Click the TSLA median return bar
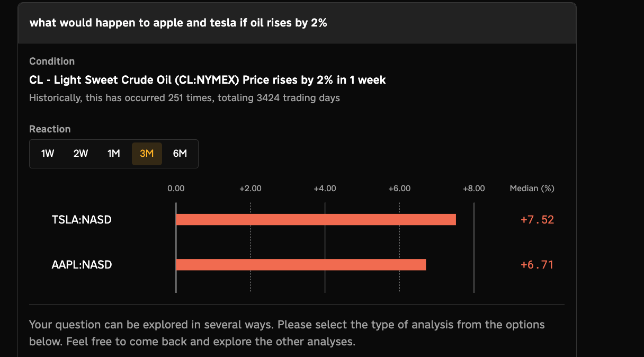 316,219
